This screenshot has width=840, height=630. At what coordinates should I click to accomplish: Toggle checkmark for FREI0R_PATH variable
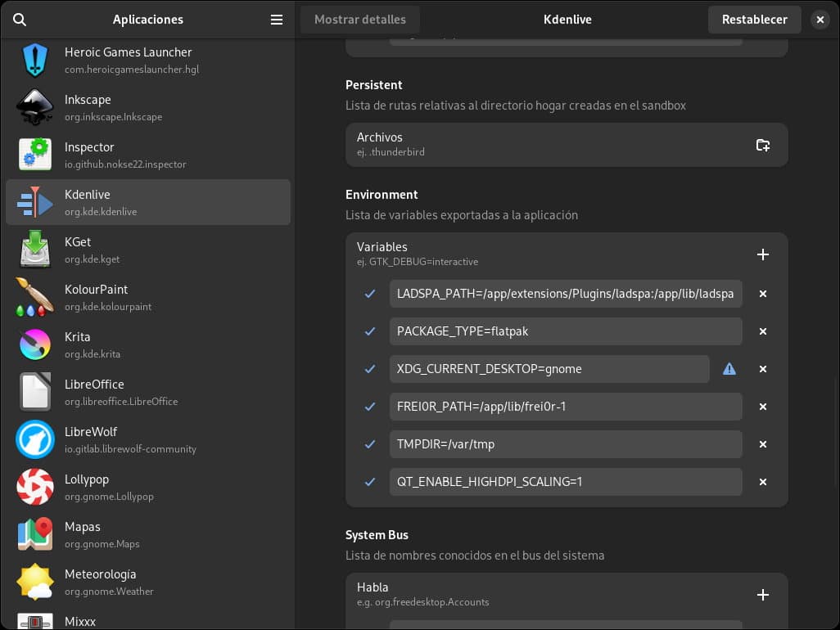coord(369,407)
